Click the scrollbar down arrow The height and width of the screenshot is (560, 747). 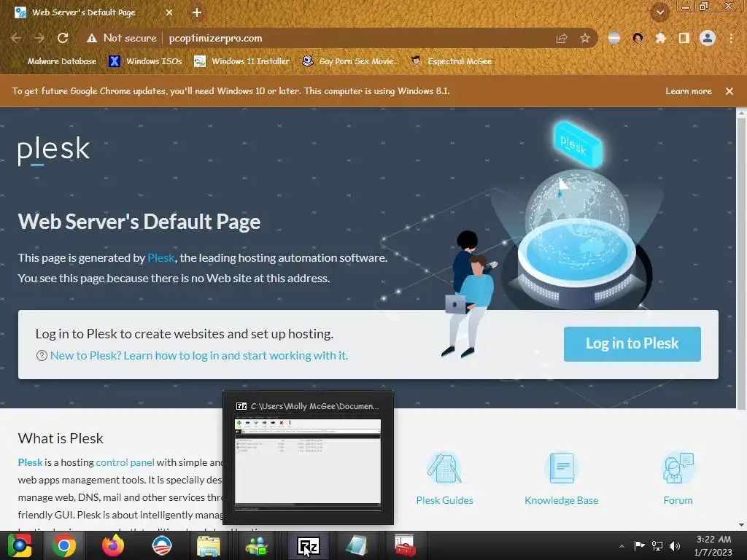[x=741, y=525]
